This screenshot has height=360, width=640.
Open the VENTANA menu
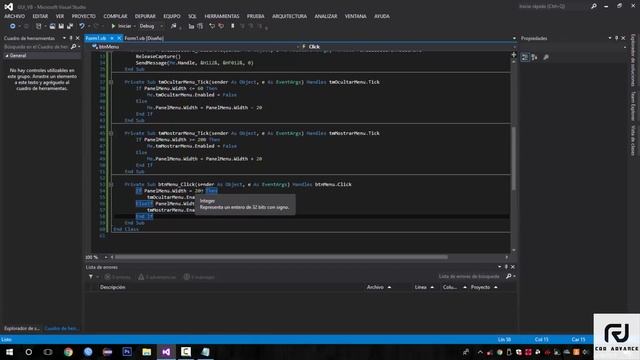(356, 16)
